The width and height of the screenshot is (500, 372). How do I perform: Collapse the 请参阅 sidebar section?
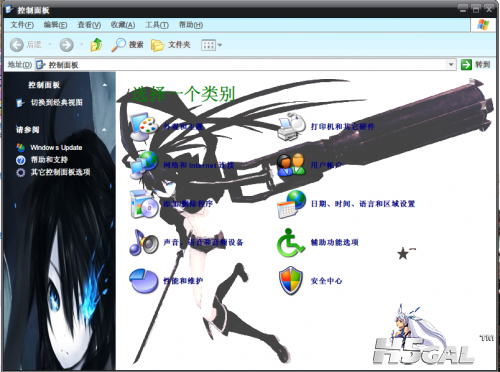(x=105, y=129)
